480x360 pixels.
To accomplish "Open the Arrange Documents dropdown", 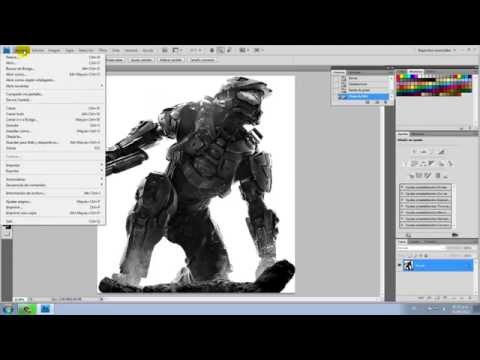I will pyautogui.click(x=244, y=50).
